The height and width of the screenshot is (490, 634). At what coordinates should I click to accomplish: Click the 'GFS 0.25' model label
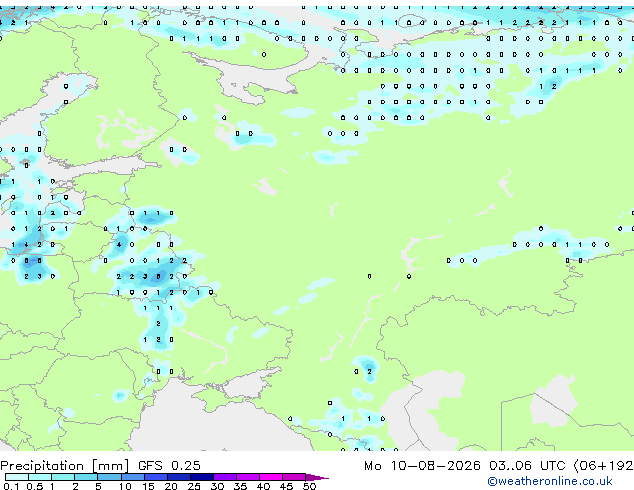click(x=169, y=466)
